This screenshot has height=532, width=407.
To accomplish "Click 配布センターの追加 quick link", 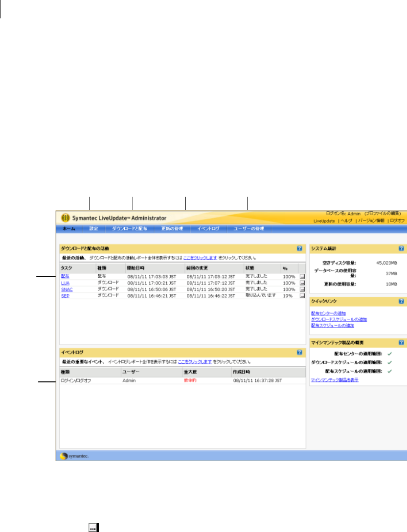I will [x=328, y=313].
